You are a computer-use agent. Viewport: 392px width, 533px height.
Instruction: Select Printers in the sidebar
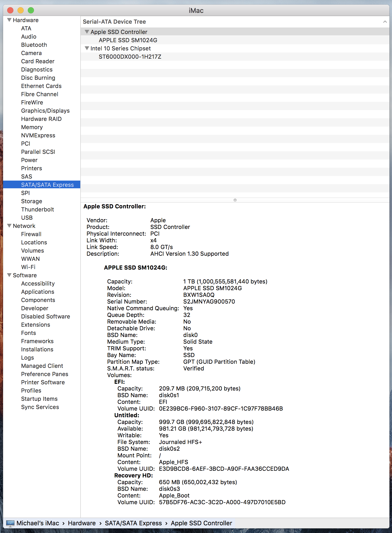click(32, 168)
